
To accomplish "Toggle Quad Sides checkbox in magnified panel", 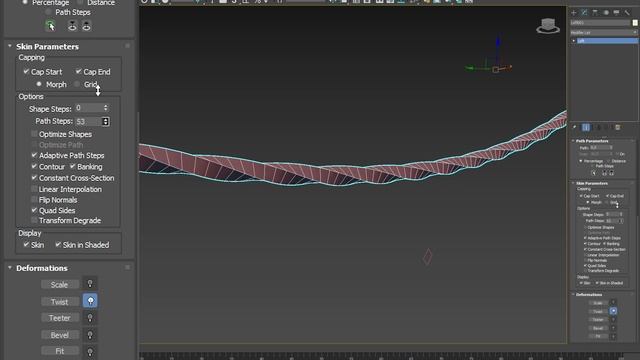I will (34, 210).
